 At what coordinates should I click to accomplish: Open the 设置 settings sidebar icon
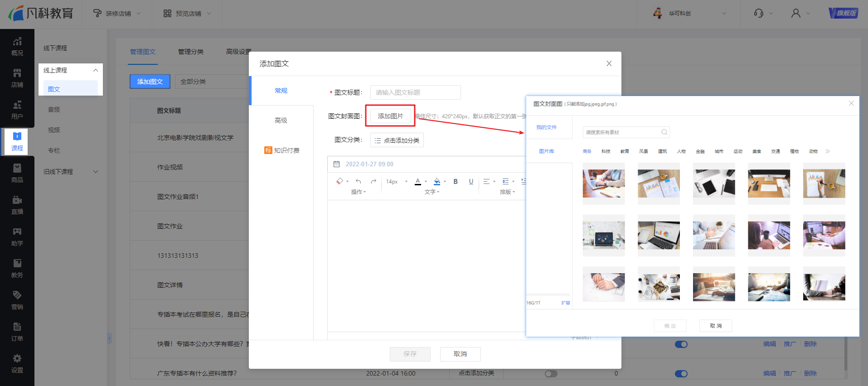(x=17, y=364)
